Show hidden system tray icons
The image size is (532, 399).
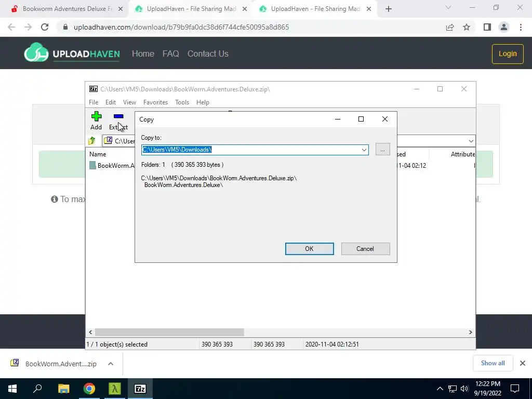(x=440, y=389)
